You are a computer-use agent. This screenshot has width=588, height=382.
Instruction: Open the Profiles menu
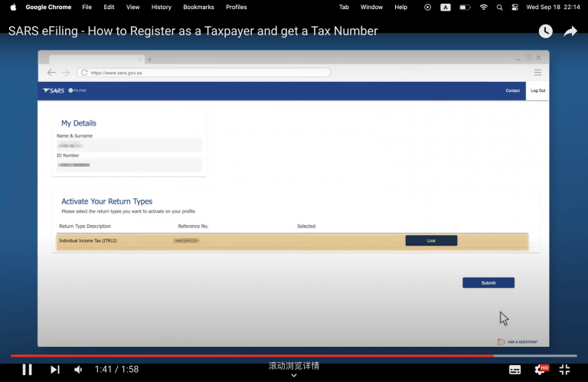pyautogui.click(x=236, y=7)
